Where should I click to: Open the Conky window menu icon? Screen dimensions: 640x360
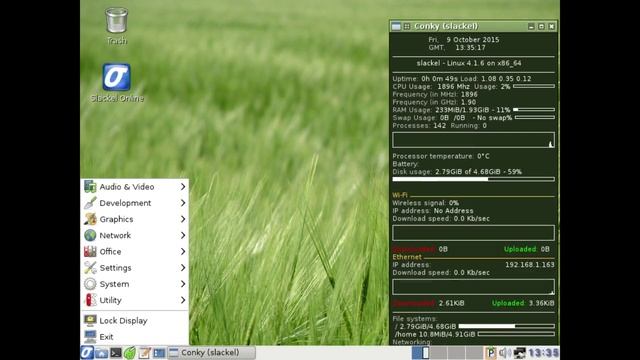[396, 27]
